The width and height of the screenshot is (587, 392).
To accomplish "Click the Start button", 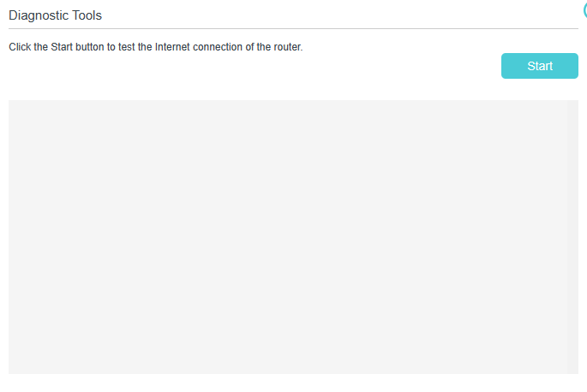I will pyautogui.click(x=540, y=66).
